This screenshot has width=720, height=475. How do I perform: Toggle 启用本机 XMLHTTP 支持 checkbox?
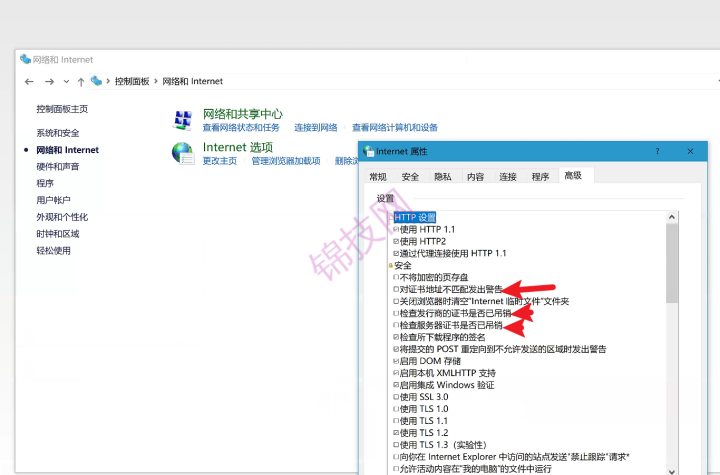coord(396,373)
